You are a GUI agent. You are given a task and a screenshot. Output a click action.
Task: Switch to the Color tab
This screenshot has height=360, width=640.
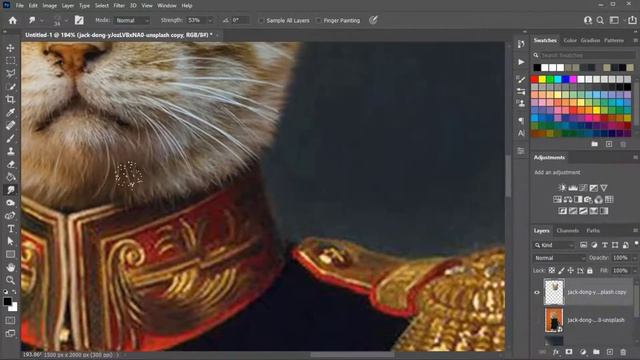pos(570,40)
